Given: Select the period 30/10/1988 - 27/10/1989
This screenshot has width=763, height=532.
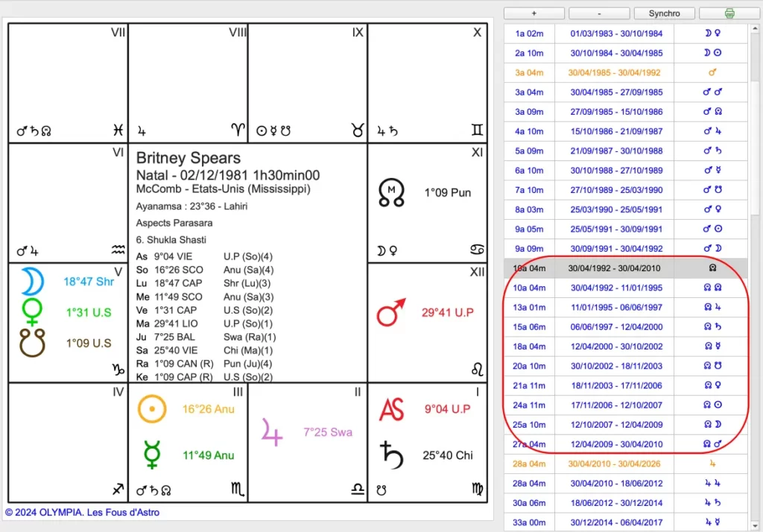Looking at the screenshot, I should [x=626, y=171].
